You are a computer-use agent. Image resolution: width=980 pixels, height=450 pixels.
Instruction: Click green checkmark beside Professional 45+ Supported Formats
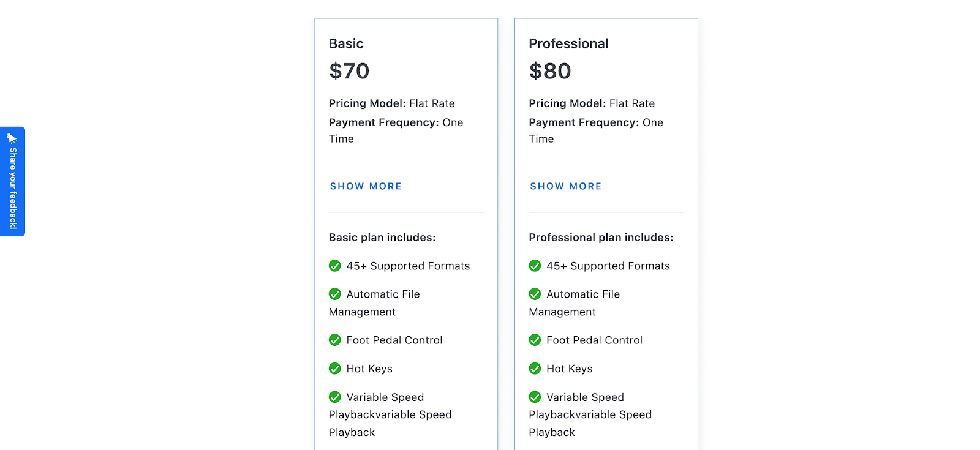(x=535, y=266)
